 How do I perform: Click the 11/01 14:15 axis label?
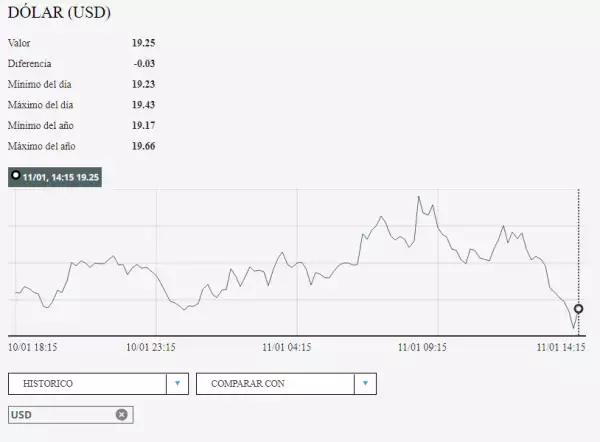[x=561, y=347]
